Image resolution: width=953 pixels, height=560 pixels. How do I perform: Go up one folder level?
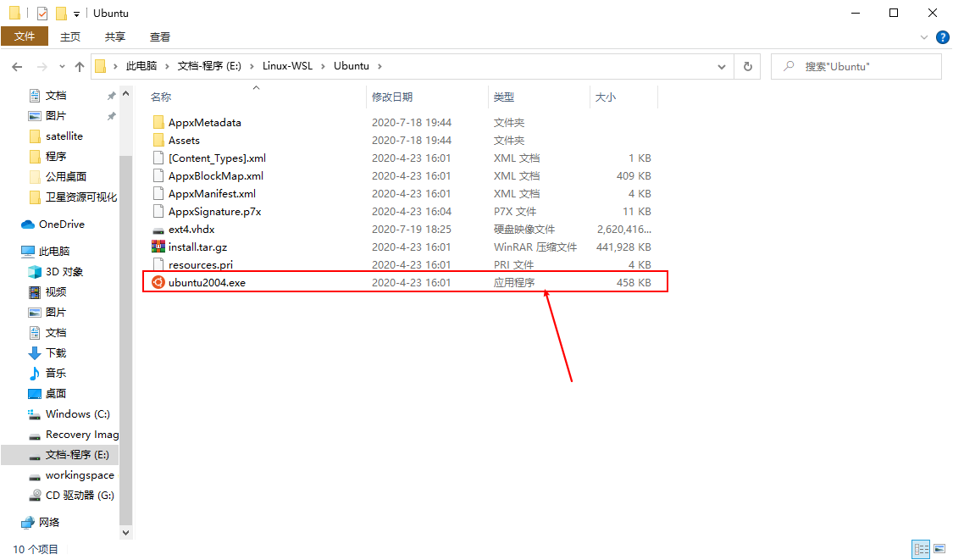click(80, 66)
